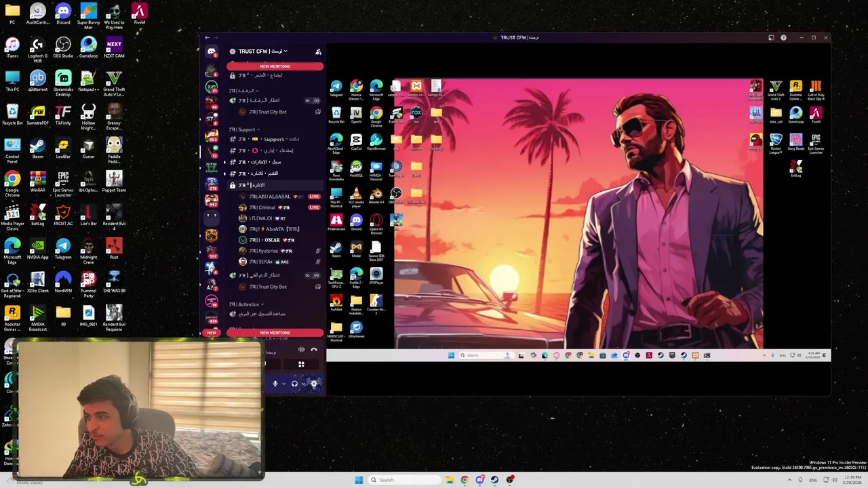Open Discord help icon in title bar
The height and width of the screenshot is (488, 868).
coord(783,38)
